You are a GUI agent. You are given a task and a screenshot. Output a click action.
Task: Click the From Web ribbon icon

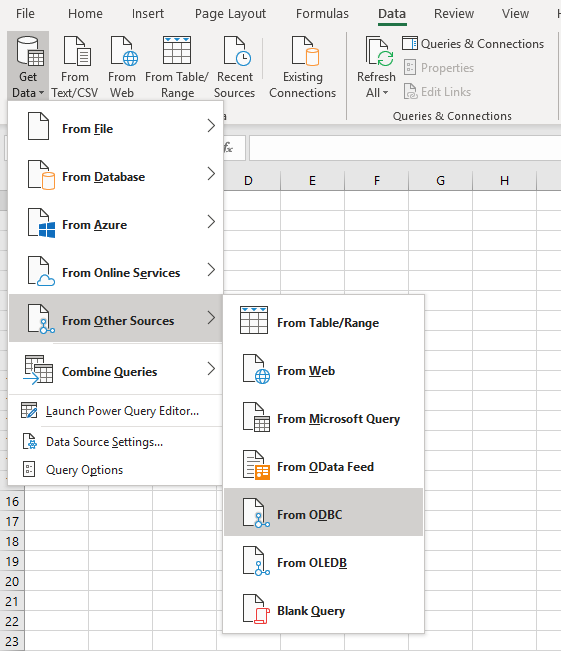click(124, 51)
